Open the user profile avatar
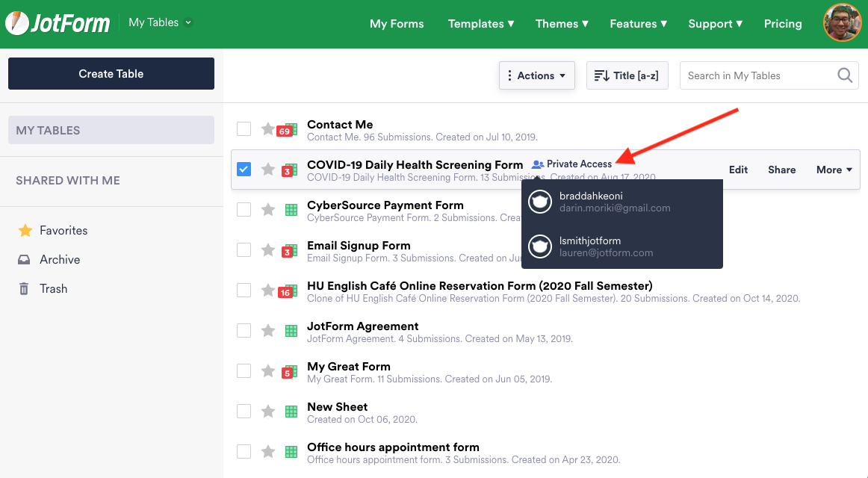The height and width of the screenshot is (478, 868). (x=842, y=22)
